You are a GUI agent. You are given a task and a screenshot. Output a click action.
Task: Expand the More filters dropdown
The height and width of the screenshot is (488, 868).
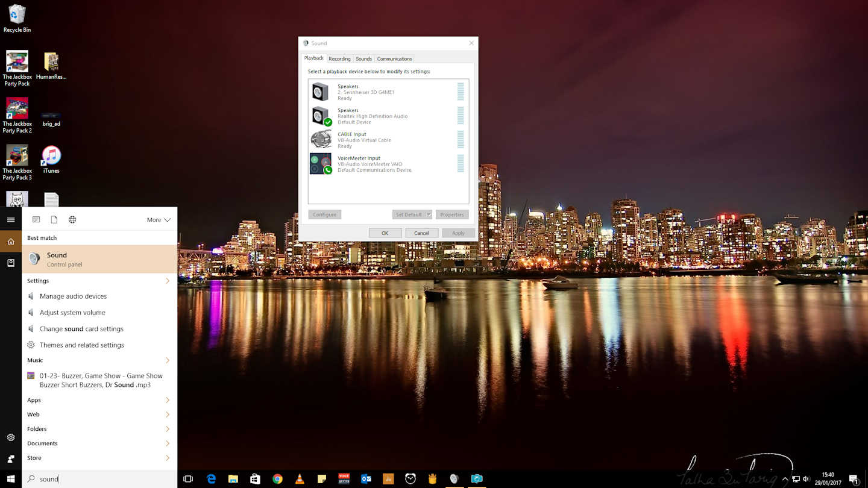tap(159, 220)
